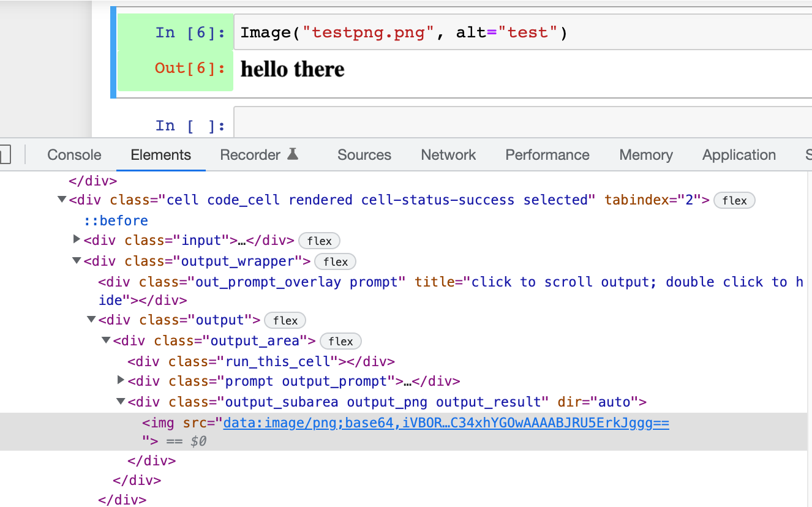Click the flex badge next to the output_wrapper div

tap(335, 261)
